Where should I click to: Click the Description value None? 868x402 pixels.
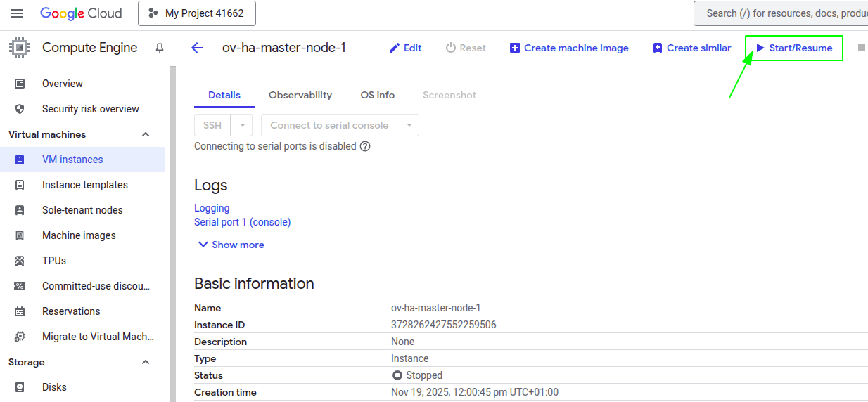tap(403, 342)
